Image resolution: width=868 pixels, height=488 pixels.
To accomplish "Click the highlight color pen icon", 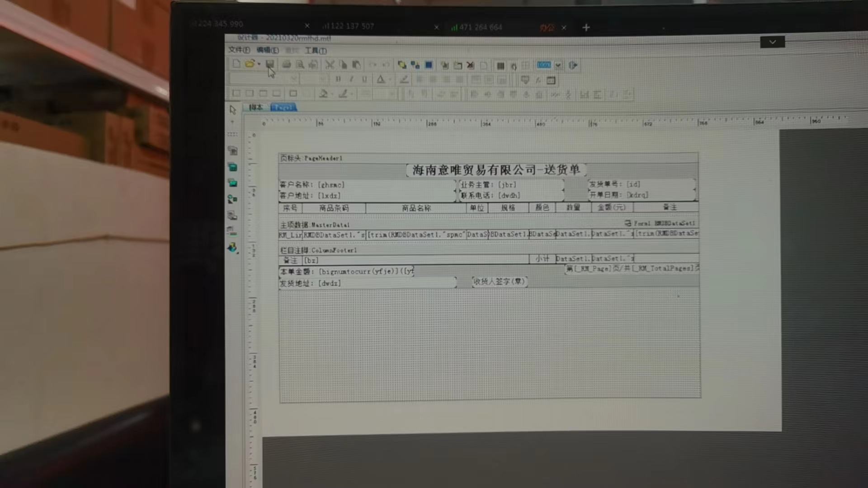I will click(x=404, y=80).
